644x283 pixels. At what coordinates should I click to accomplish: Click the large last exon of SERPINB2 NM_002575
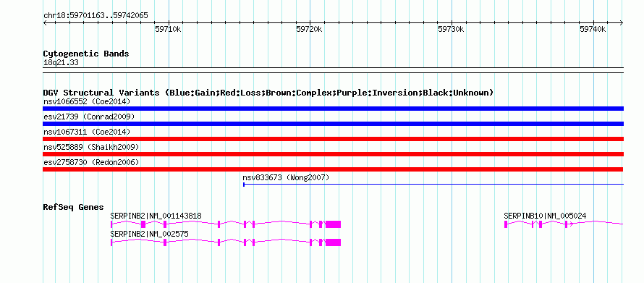333,242
